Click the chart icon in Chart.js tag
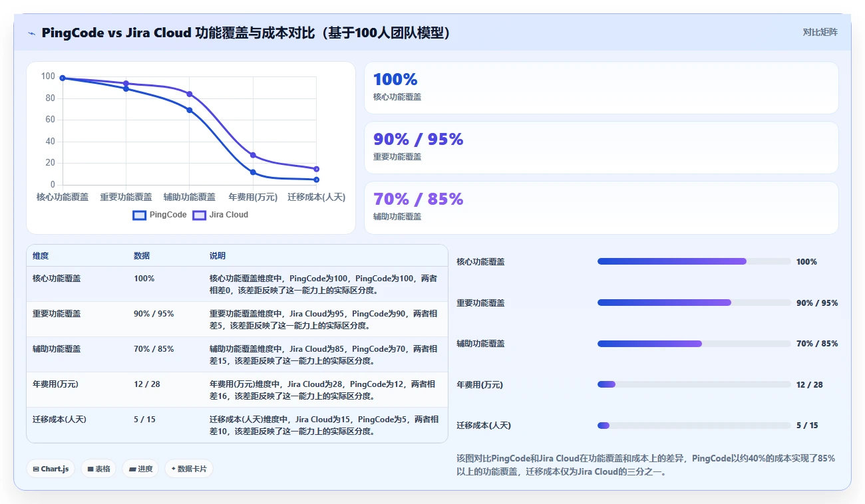 36,469
